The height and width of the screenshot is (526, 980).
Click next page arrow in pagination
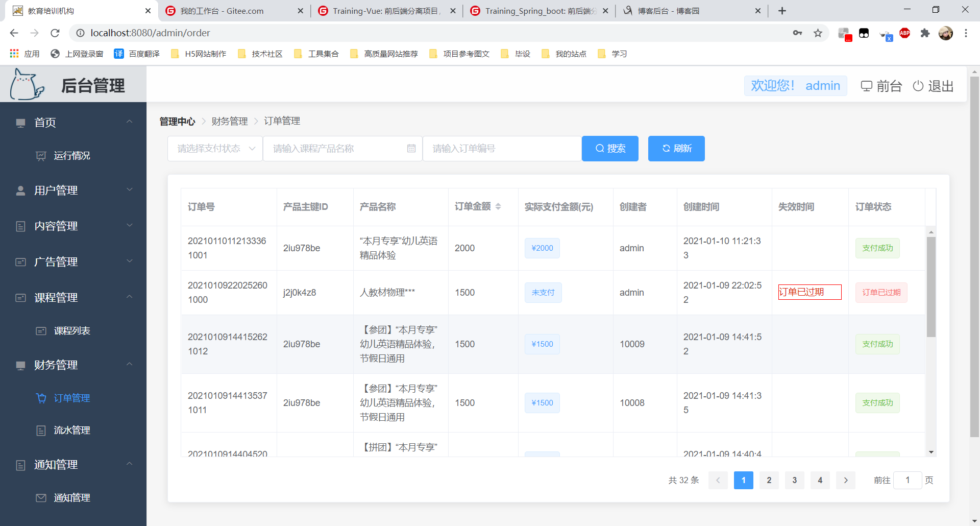tap(846, 480)
